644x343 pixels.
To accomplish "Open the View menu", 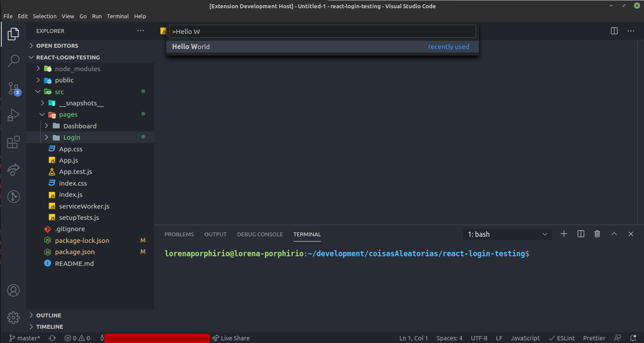I will [x=68, y=16].
